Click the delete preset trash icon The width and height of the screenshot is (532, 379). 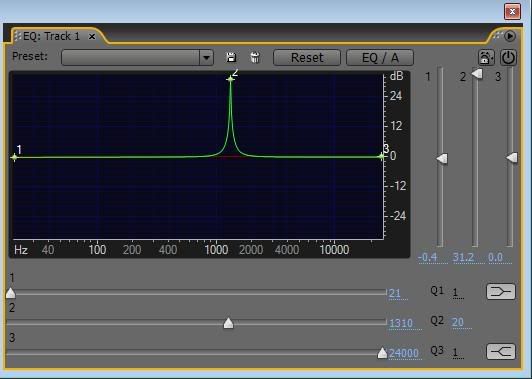pyautogui.click(x=255, y=57)
